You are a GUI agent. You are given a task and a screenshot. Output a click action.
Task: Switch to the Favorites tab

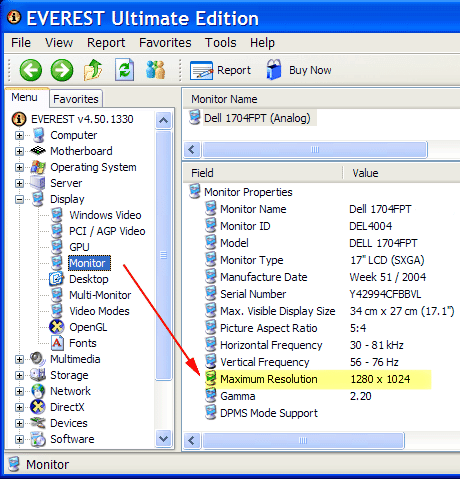point(76,99)
